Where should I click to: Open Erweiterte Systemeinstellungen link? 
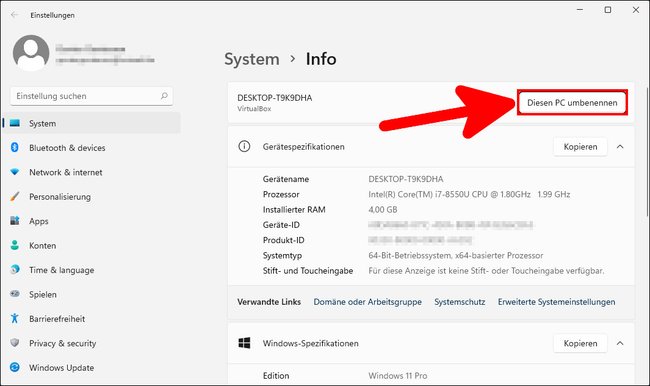pyautogui.click(x=556, y=302)
